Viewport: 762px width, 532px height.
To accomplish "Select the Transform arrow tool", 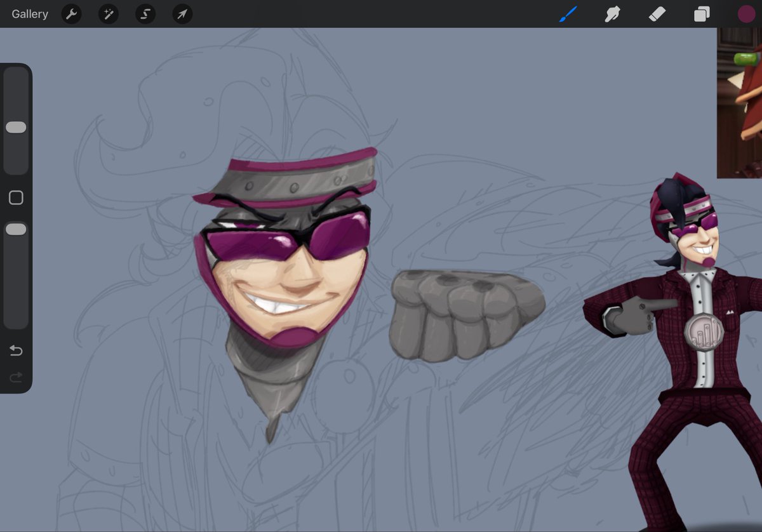I will point(182,13).
